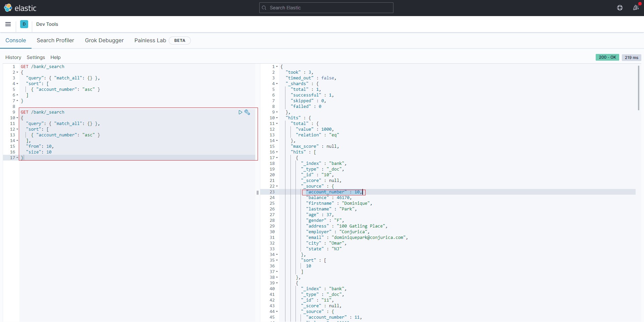Collapse the _shards object in response

coord(277,84)
